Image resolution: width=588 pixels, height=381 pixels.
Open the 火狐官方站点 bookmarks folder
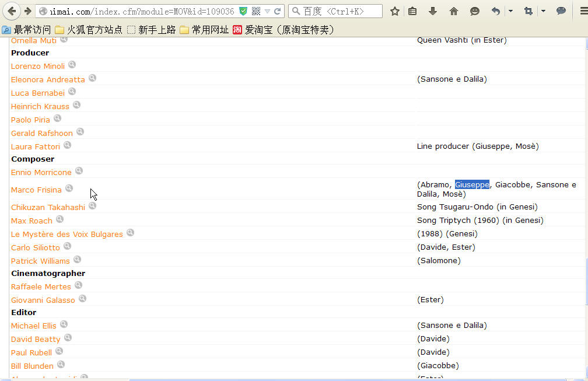click(x=89, y=30)
